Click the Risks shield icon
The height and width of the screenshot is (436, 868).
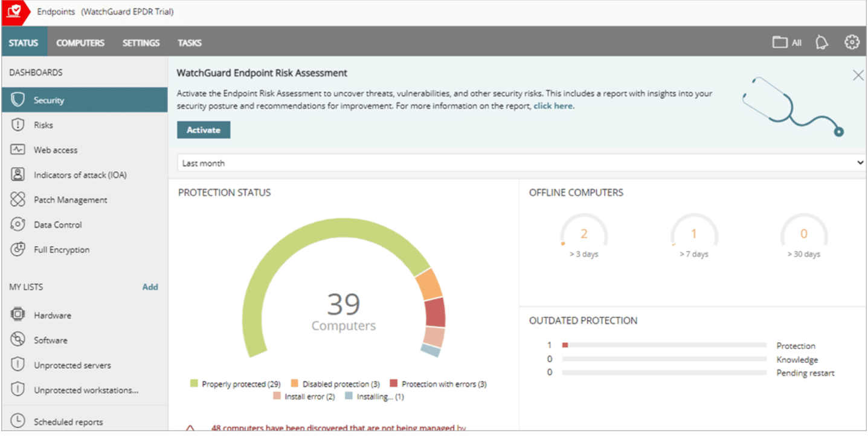18,125
